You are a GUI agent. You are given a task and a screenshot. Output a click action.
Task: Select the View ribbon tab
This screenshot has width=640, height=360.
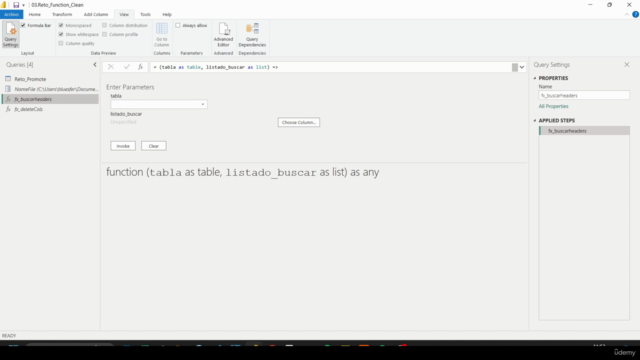[124, 14]
